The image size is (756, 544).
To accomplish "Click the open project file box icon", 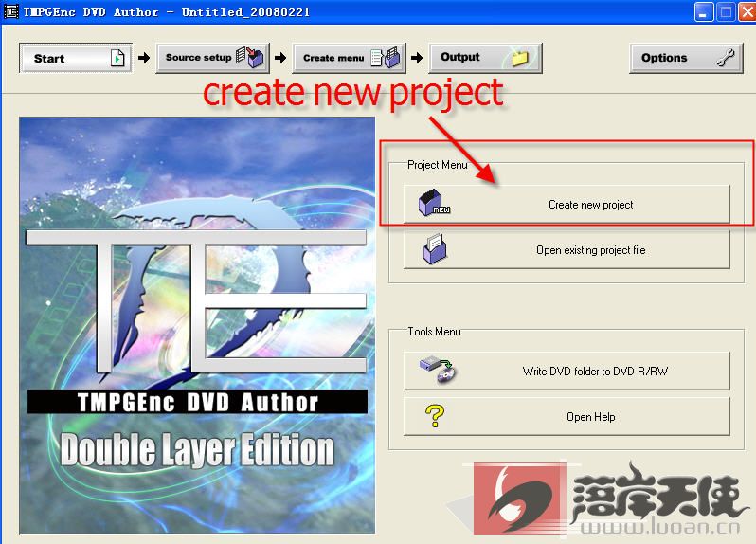I will pos(435,248).
